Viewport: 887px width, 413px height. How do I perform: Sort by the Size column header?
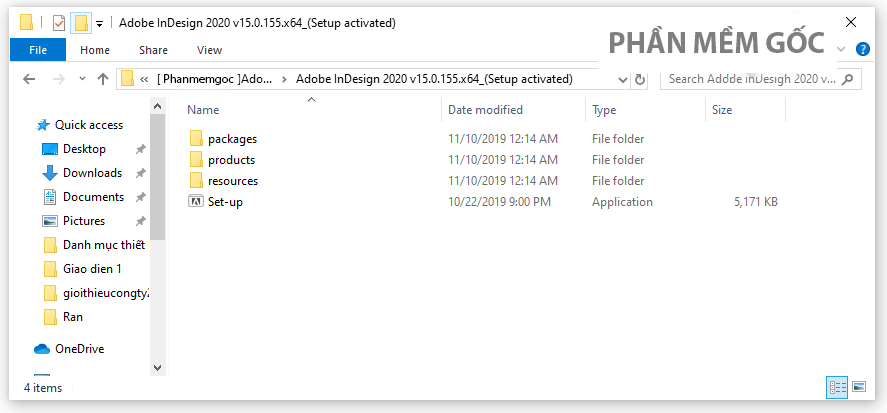722,110
